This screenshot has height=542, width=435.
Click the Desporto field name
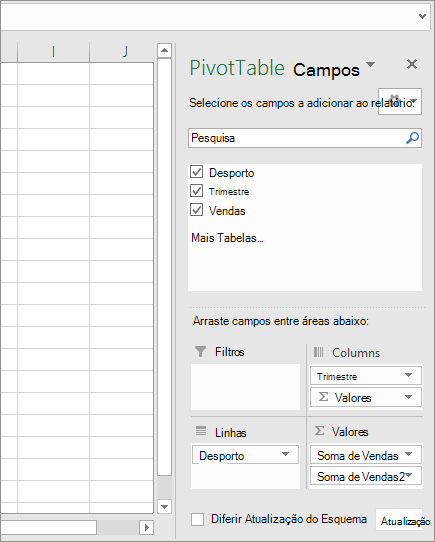click(x=231, y=173)
